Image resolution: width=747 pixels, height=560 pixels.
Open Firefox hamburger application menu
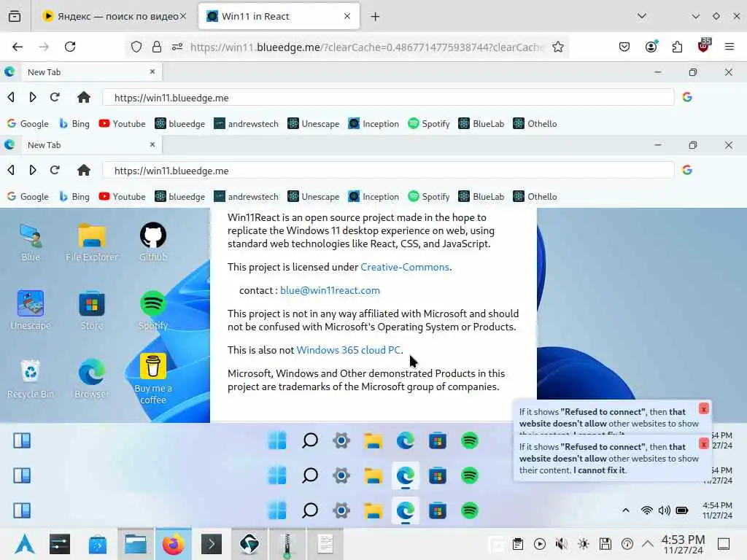pyautogui.click(x=729, y=47)
